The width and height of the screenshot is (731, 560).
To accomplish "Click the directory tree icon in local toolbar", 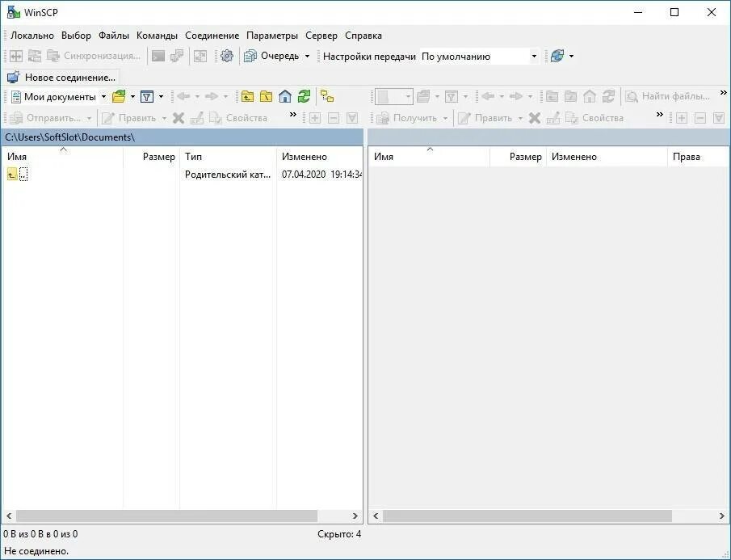I will [x=327, y=96].
